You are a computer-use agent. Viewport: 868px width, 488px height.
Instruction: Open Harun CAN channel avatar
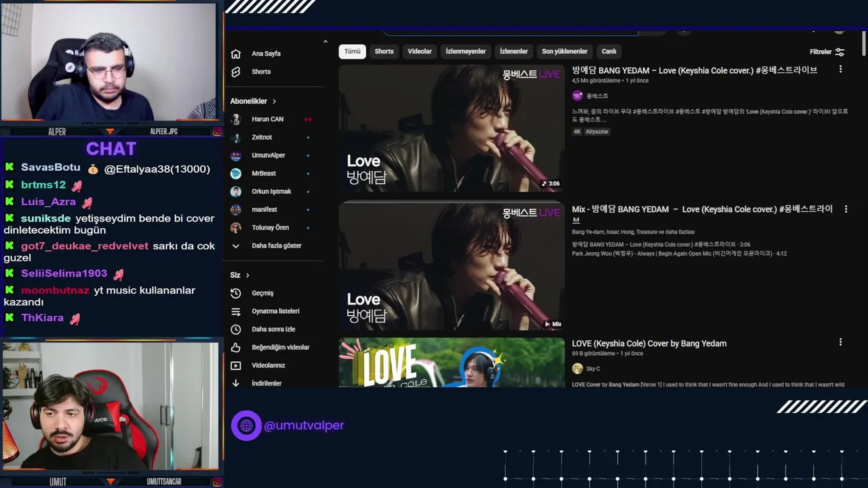pos(235,119)
